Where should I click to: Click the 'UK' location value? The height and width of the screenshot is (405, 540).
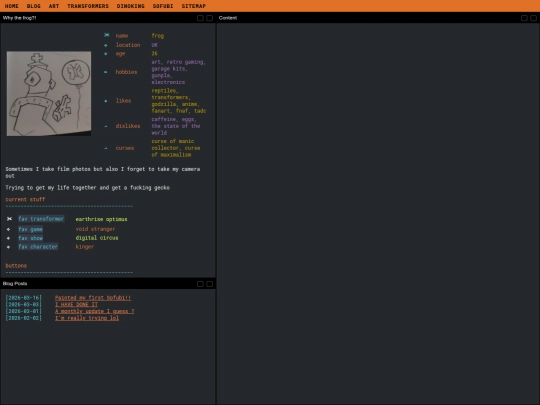155,45
